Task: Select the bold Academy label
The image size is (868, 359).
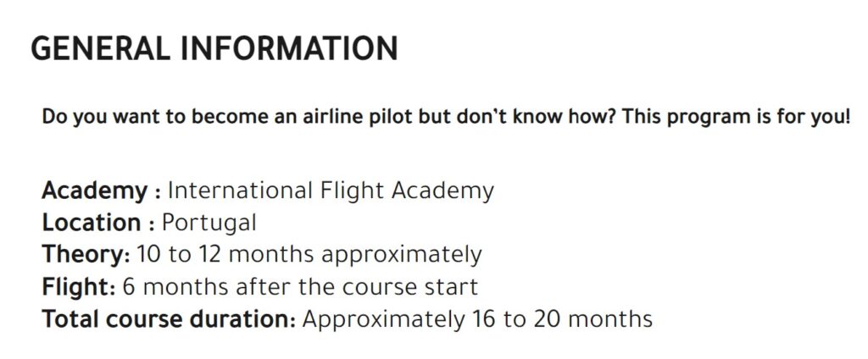Action: click(x=102, y=191)
